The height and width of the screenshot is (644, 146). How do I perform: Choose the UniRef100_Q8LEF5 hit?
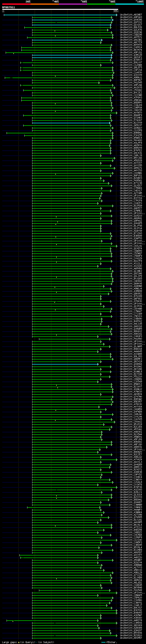131,67
